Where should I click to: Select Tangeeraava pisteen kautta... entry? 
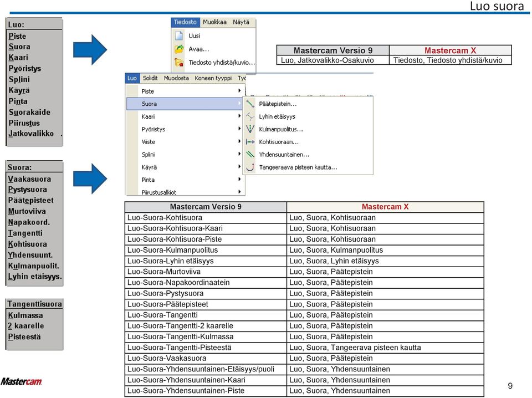pyautogui.click(x=298, y=167)
